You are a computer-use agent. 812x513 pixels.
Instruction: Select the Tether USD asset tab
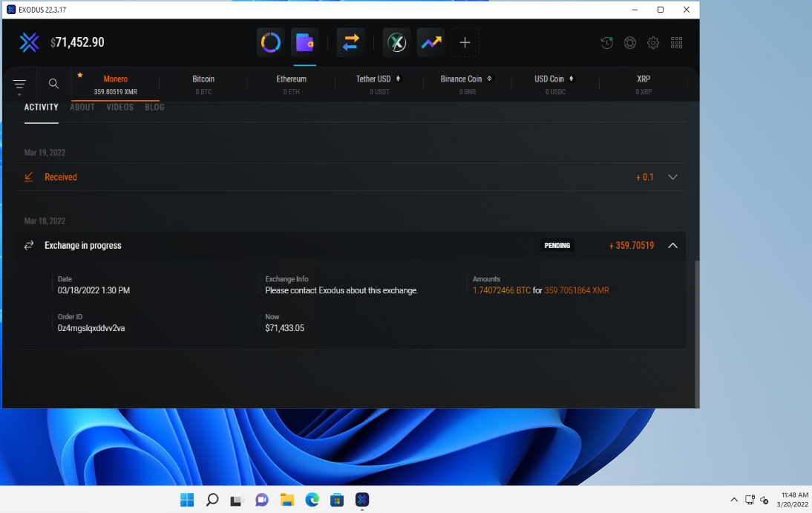(x=379, y=85)
